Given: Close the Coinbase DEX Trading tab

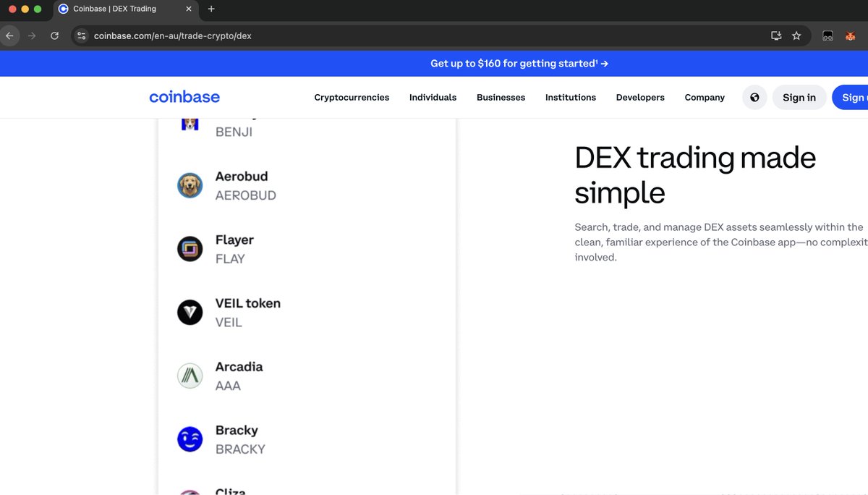Looking at the screenshot, I should tap(189, 9).
